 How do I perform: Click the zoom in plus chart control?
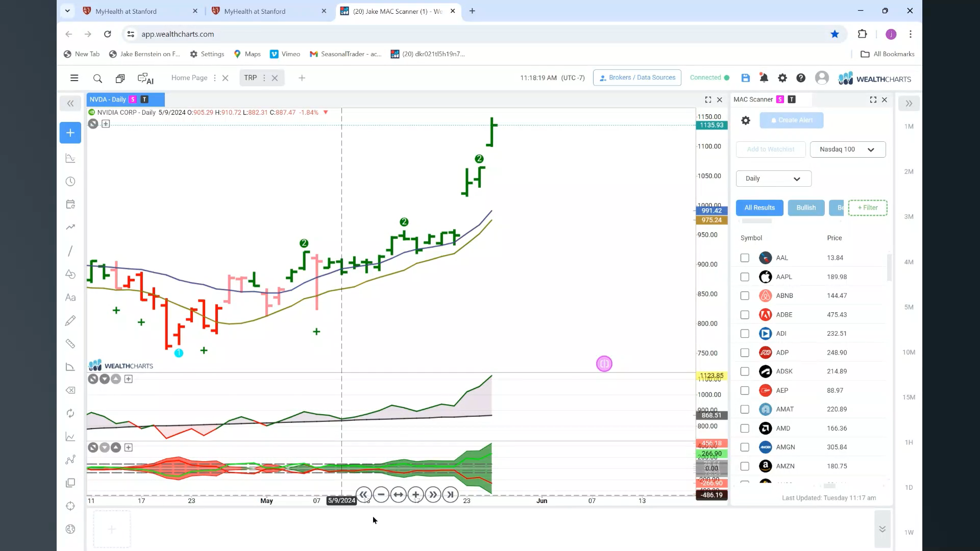coord(415,494)
